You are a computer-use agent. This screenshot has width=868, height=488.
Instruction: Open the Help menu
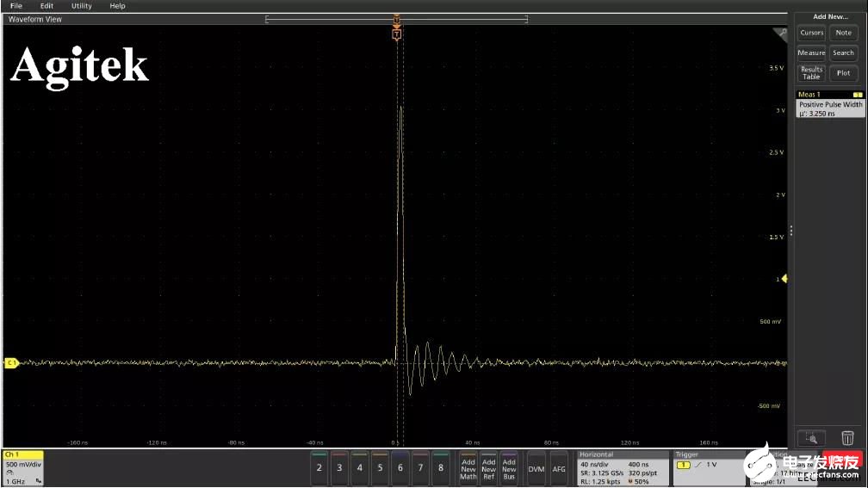coord(117,5)
